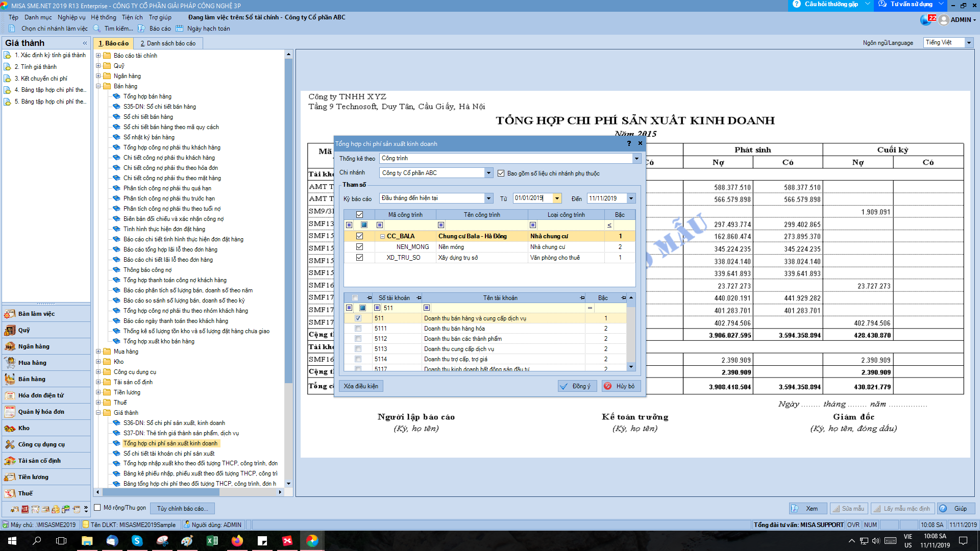Click the Ngày hạch toán calendar icon
Viewport: 980px width, 551px height.
coord(179,29)
